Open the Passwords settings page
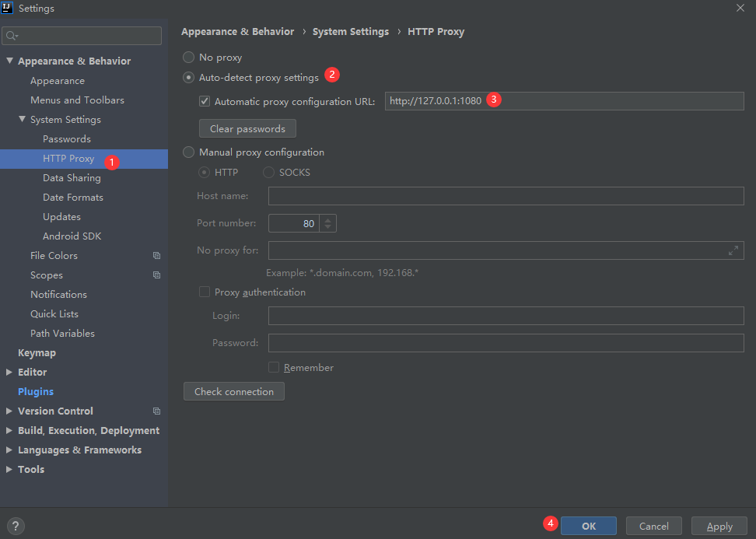The image size is (756, 539). coord(67,139)
